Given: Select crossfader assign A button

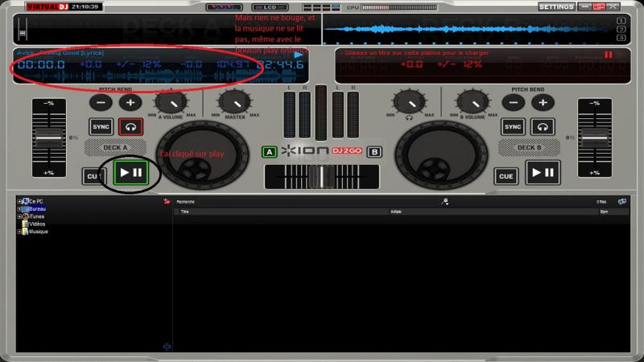Looking at the screenshot, I should [x=269, y=152].
